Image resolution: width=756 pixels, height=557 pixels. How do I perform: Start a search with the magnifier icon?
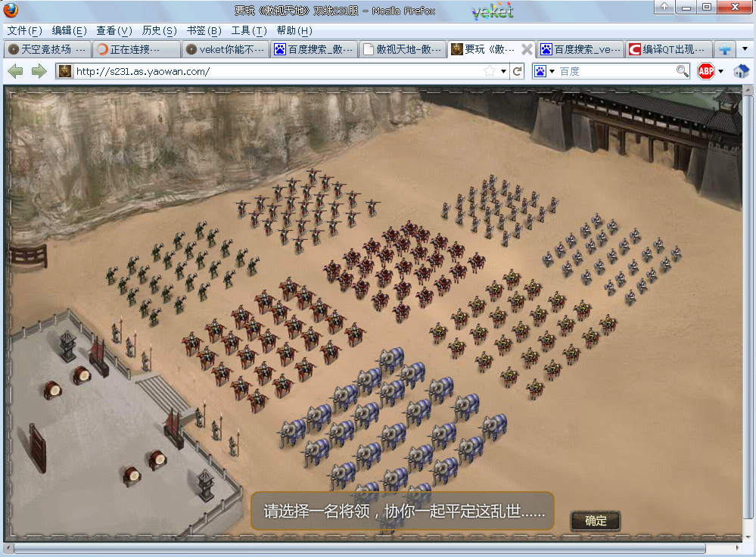tap(682, 70)
